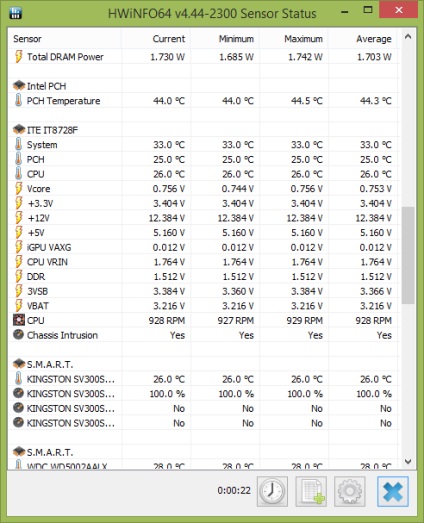
Task: Click scrollbar up arrow
Action: point(408,37)
